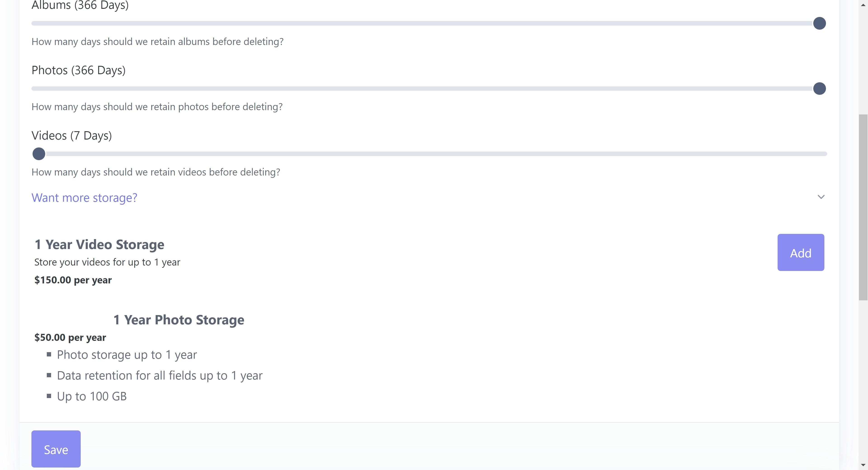Save the retention settings
This screenshot has height=470, width=868.
click(56, 449)
